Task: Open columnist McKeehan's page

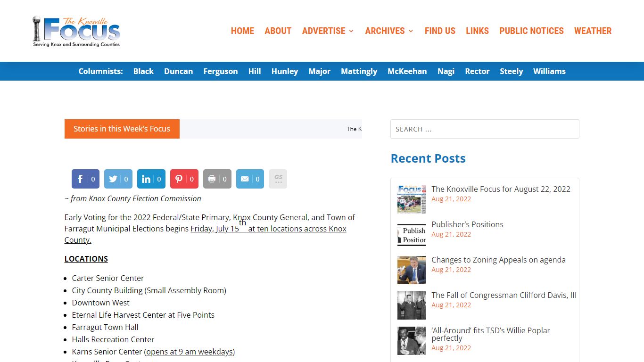Action: (407, 71)
